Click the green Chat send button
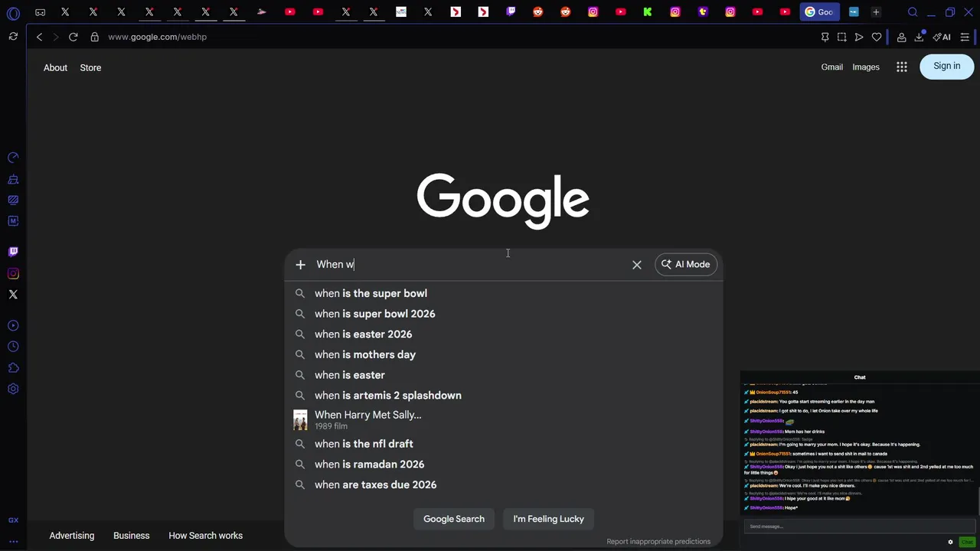 (x=967, y=542)
